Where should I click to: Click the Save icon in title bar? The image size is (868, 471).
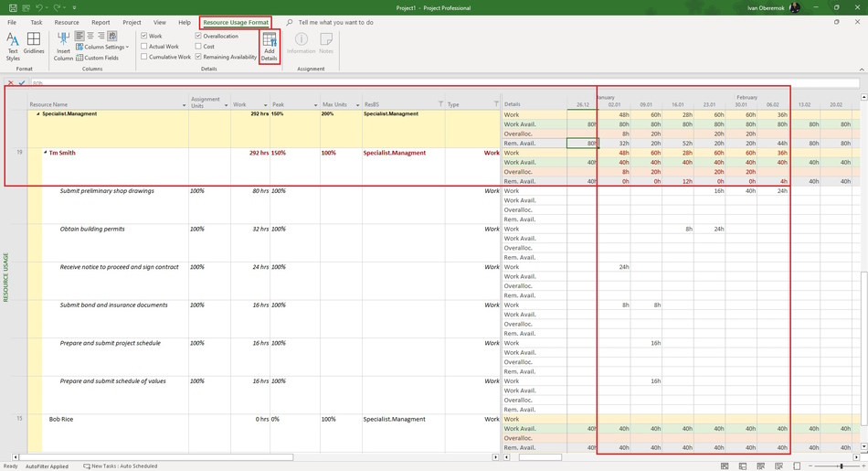(x=13, y=7)
